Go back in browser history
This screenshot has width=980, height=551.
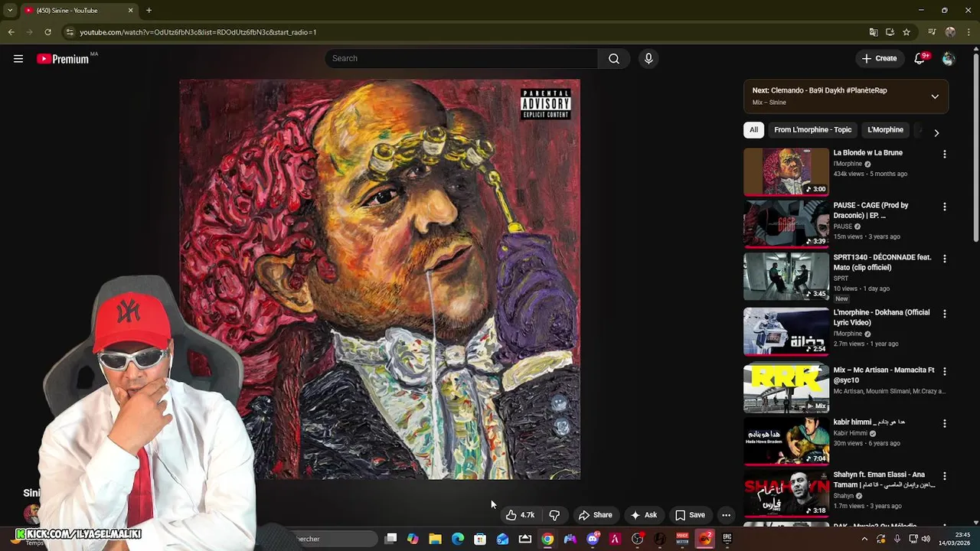tap(11, 32)
